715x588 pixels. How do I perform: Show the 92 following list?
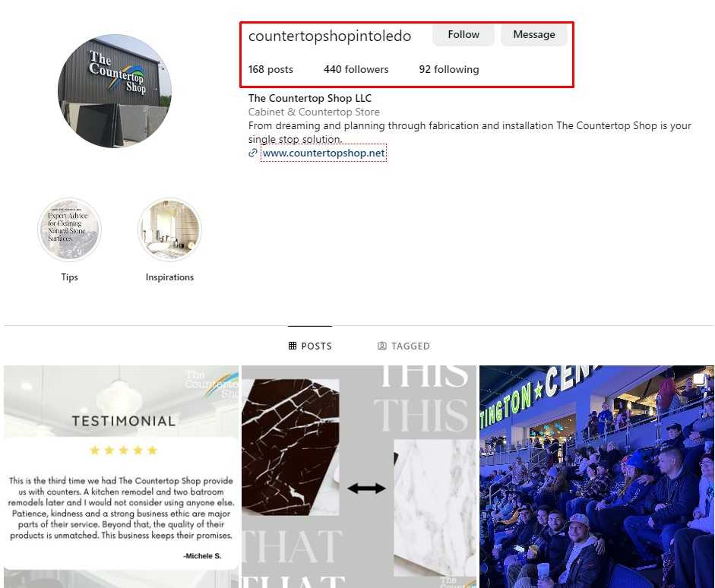pyautogui.click(x=449, y=69)
